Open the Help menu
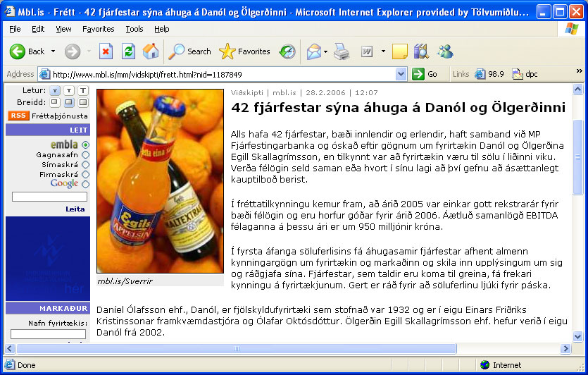 tap(162, 29)
